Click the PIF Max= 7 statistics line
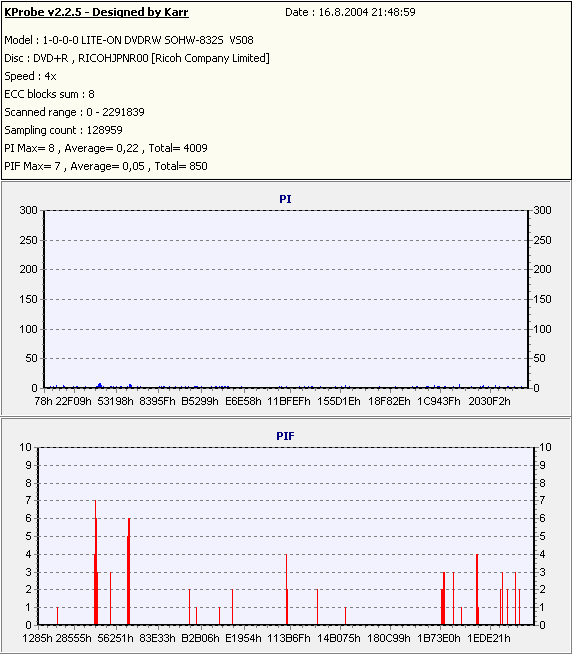The height and width of the screenshot is (654, 572). pos(106,166)
